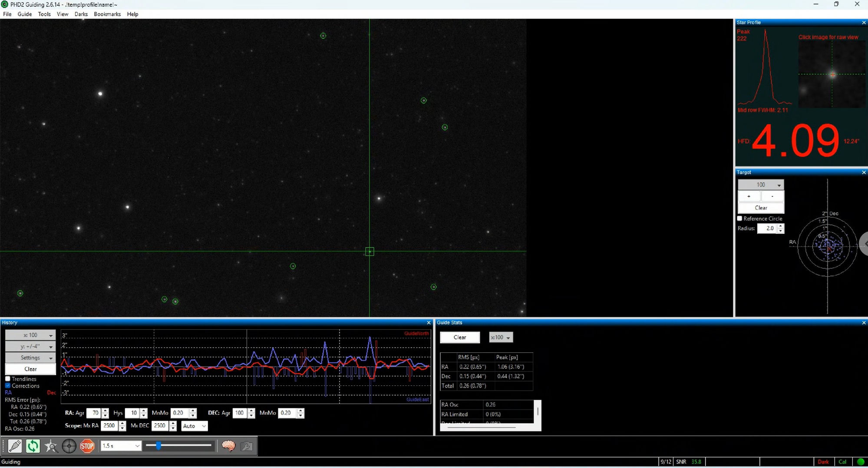Click Clear in the Target panel
868x468 pixels.
761,208
